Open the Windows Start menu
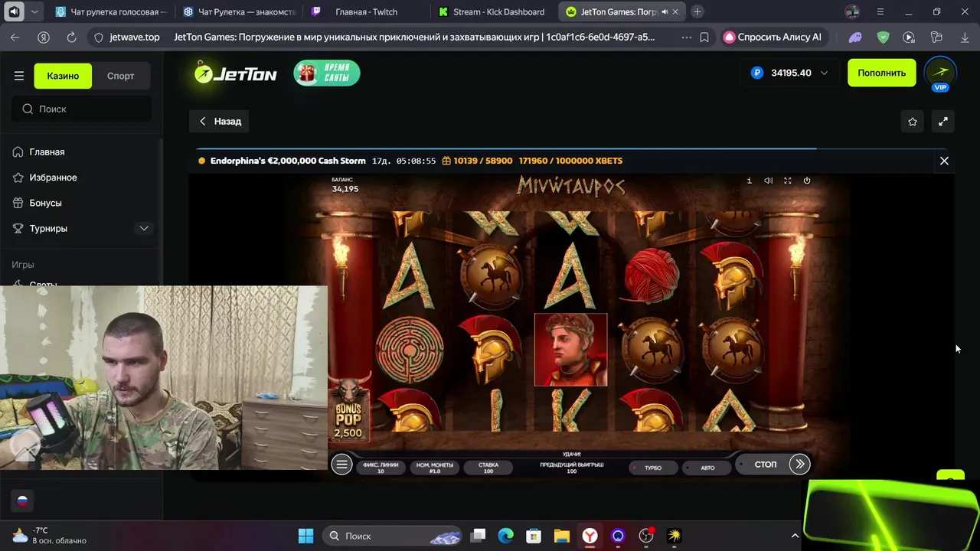Image resolution: width=980 pixels, height=551 pixels. pyautogui.click(x=305, y=536)
